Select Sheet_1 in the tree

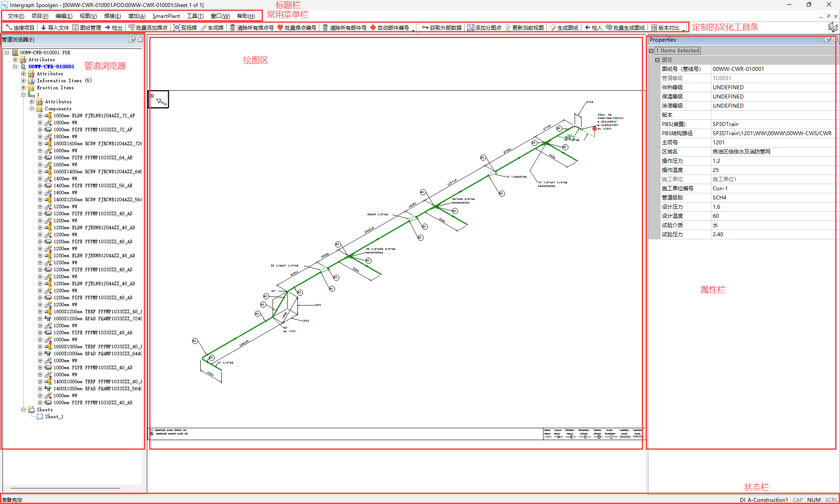[54, 416]
